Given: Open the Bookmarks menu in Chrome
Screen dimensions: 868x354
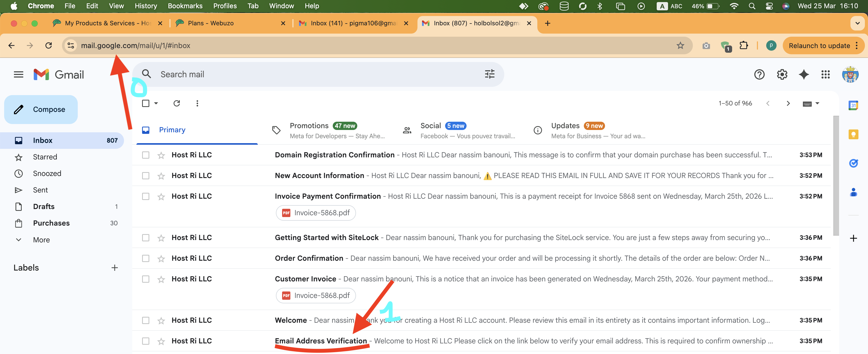Looking at the screenshot, I should (185, 6).
